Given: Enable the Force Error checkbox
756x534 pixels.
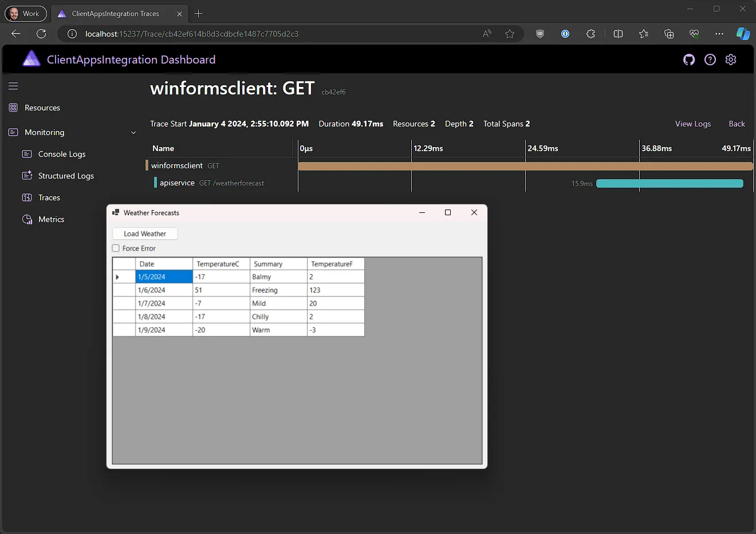Looking at the screenshot, I should click(x=115, y=248).
